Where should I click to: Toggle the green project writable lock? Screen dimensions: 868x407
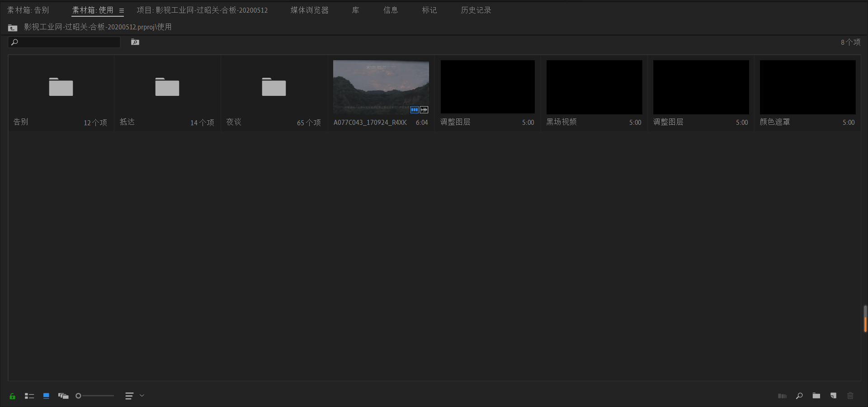pyautogui.click(x=13, y=396)
